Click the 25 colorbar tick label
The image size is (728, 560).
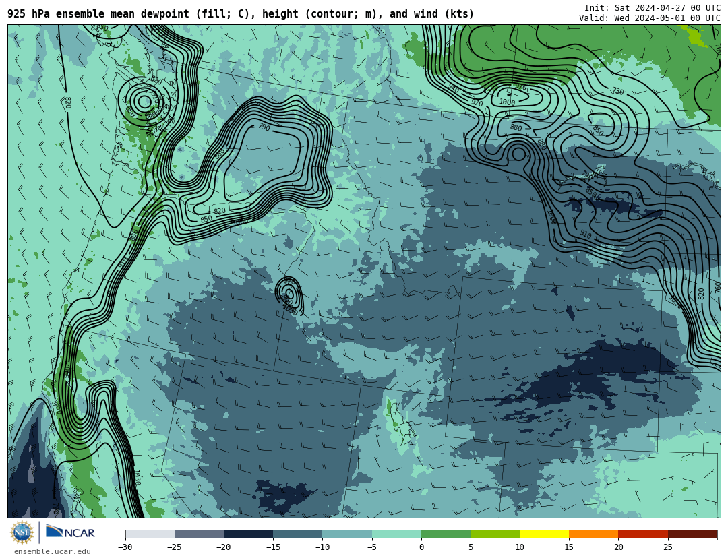pos(667,547)
